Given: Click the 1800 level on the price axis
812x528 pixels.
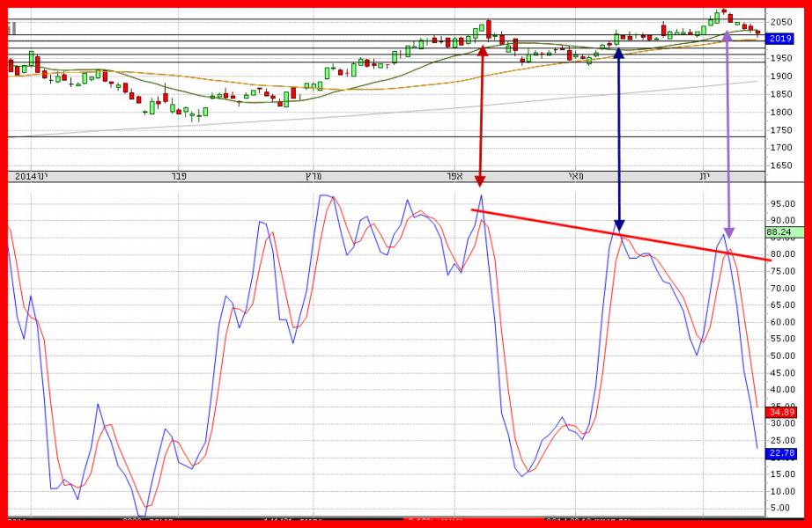Looking at the screenshot, I should [x=781, y=112].
